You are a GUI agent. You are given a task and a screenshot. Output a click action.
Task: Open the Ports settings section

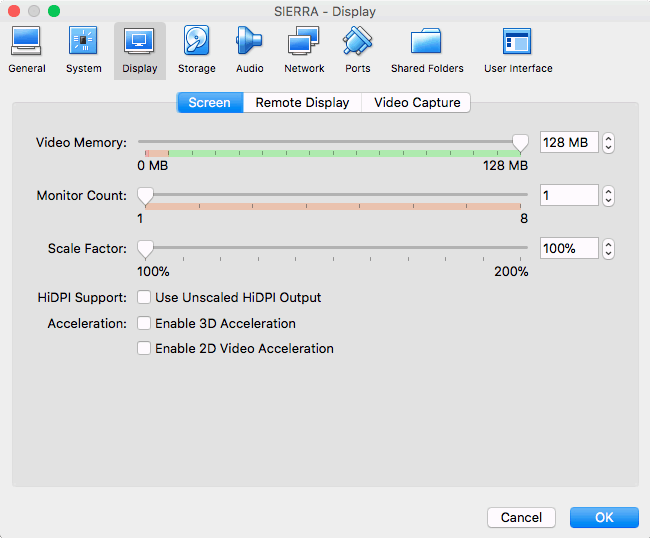[x=357, y=50]
